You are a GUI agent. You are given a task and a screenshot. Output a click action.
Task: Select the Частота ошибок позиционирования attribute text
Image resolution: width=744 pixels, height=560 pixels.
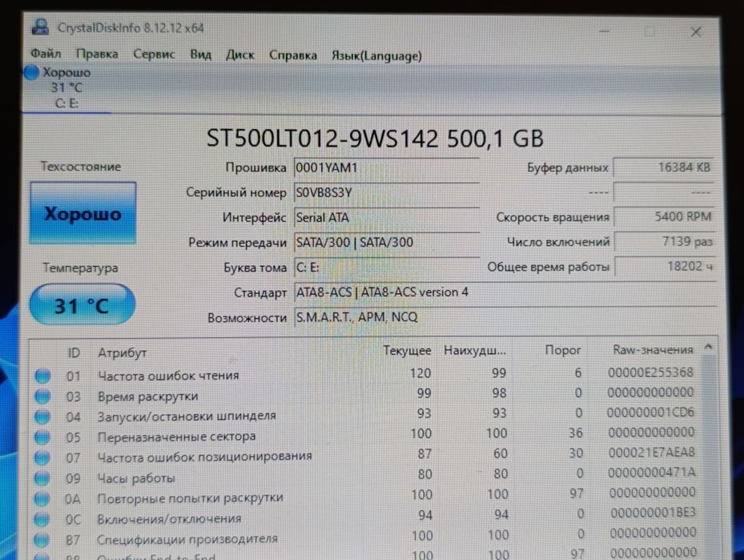[x=204, y=457]
